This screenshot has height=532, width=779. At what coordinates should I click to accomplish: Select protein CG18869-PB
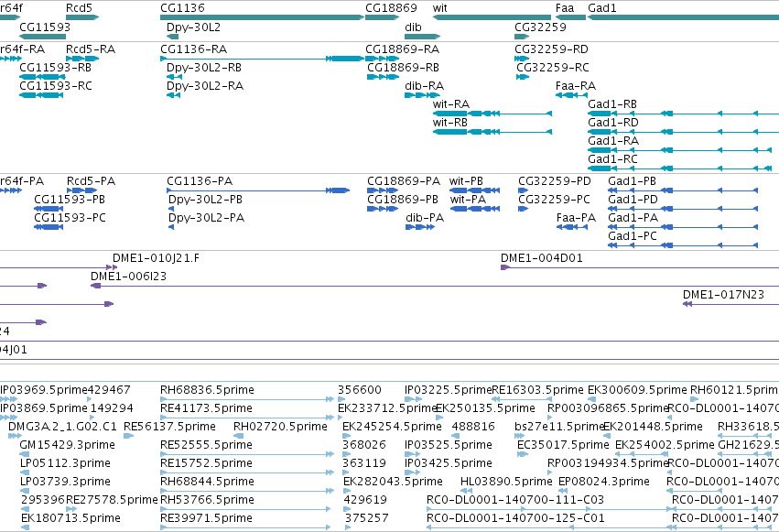[383, 209]
